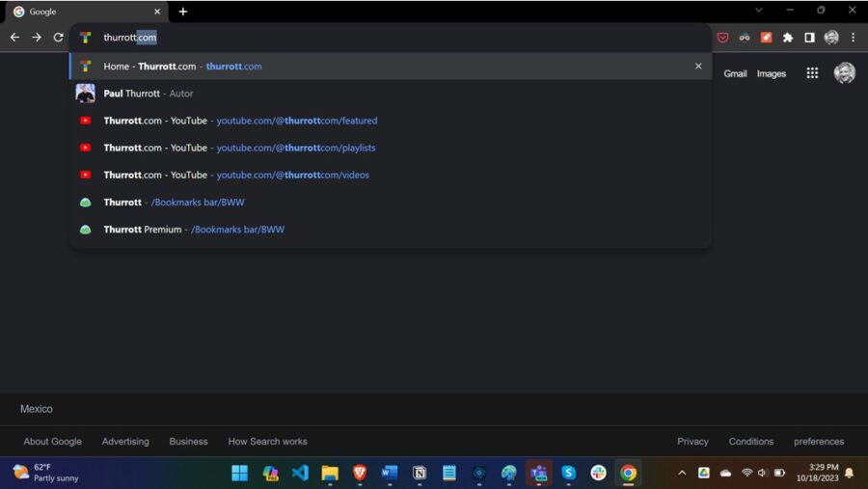
Task: Select the Google browser tab
Action: 86,12
